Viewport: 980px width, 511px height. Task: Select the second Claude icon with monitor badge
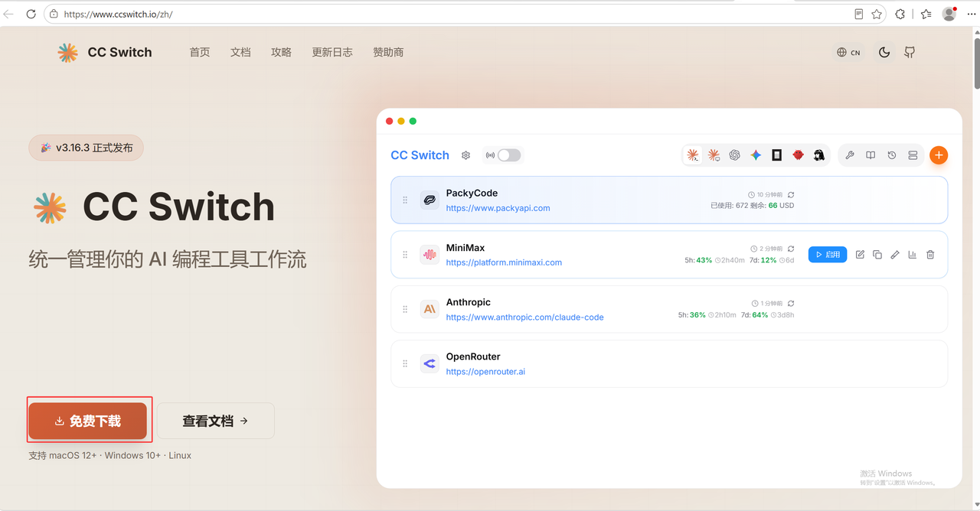[x=714, y=155]
